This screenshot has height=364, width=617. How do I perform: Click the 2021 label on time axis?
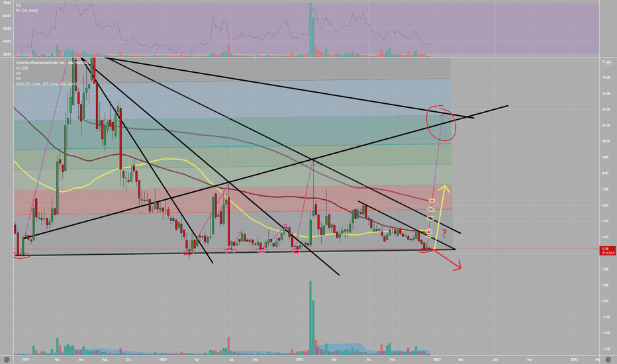(x=300, y=359)
